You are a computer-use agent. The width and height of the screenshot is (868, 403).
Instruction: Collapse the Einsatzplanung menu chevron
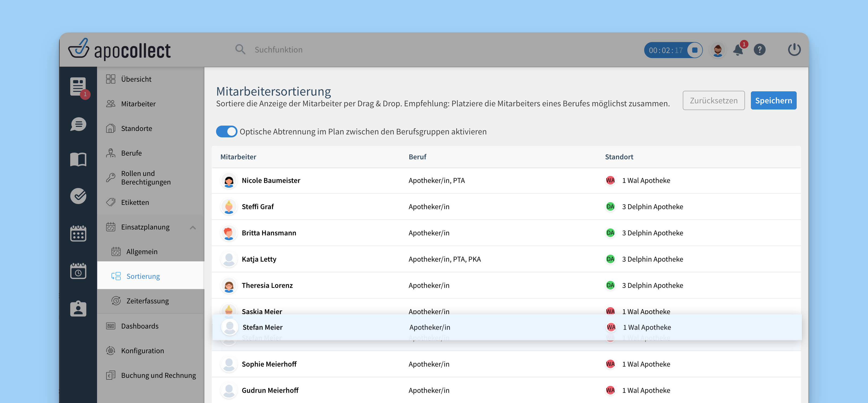193,227
